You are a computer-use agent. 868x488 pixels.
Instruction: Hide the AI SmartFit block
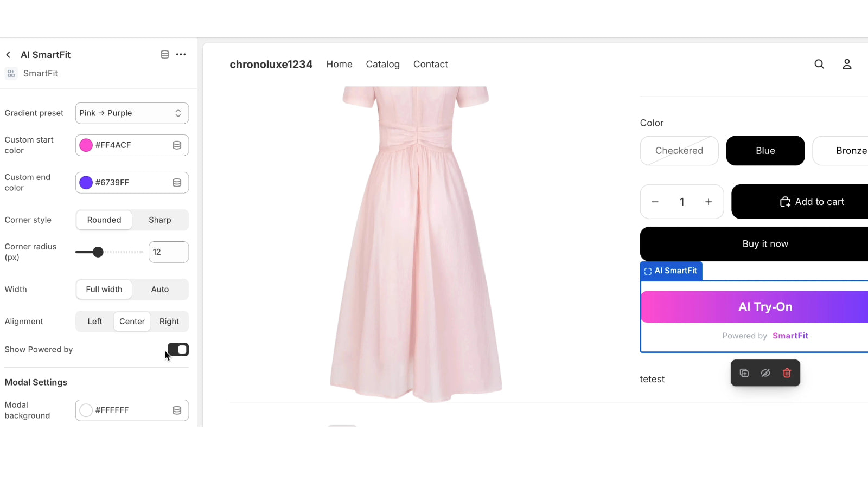(765, 373)
